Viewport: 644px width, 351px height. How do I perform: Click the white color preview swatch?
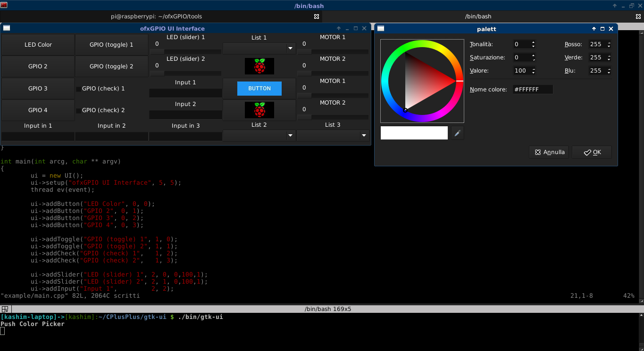point(414,133)
